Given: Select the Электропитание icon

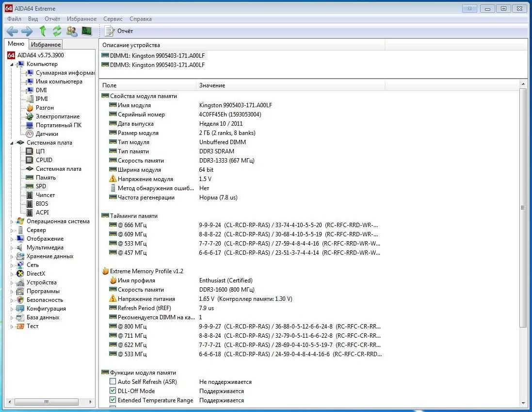Looking at the screenshot, I should 30,116.
